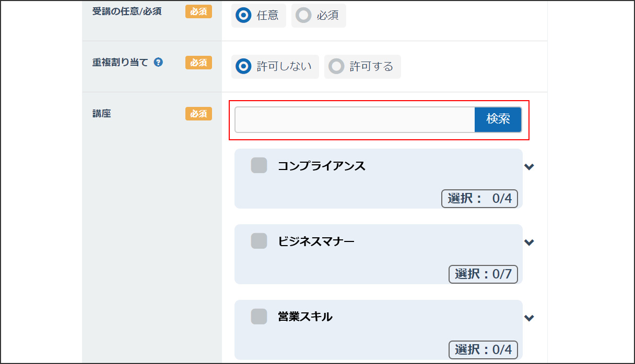Select the 任意 radio button

(258, 16)
